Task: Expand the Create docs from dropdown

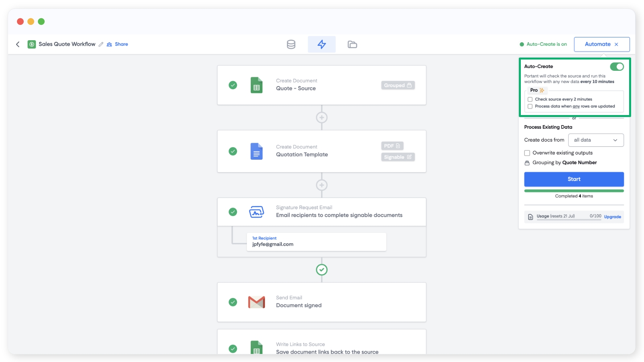Action: [x=596, y=140]
